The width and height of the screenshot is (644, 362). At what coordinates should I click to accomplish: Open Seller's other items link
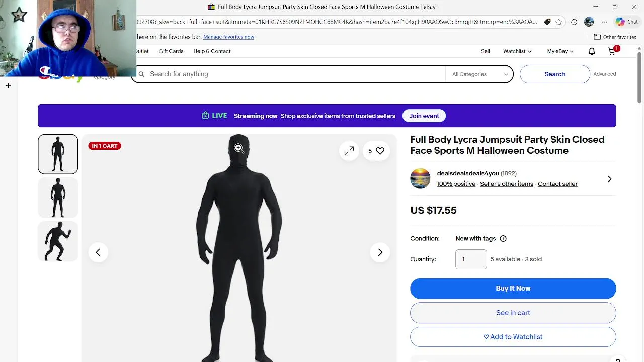506,184
